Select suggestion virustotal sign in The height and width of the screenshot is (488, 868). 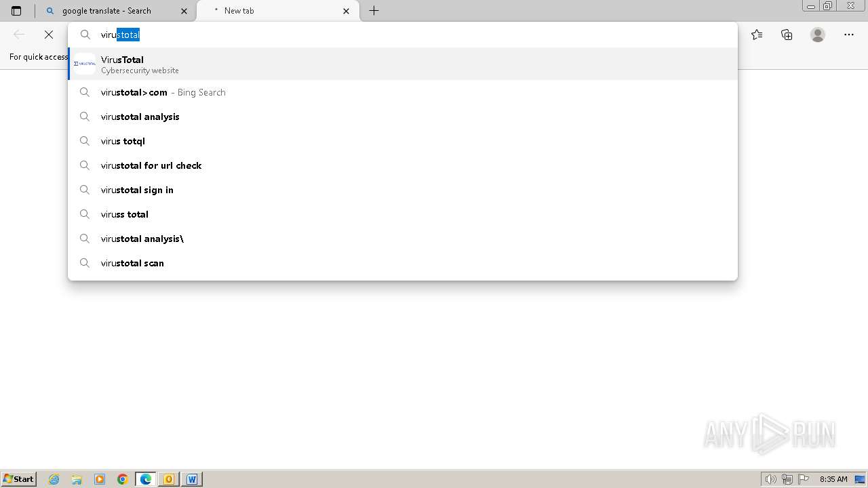coord(403,190)
